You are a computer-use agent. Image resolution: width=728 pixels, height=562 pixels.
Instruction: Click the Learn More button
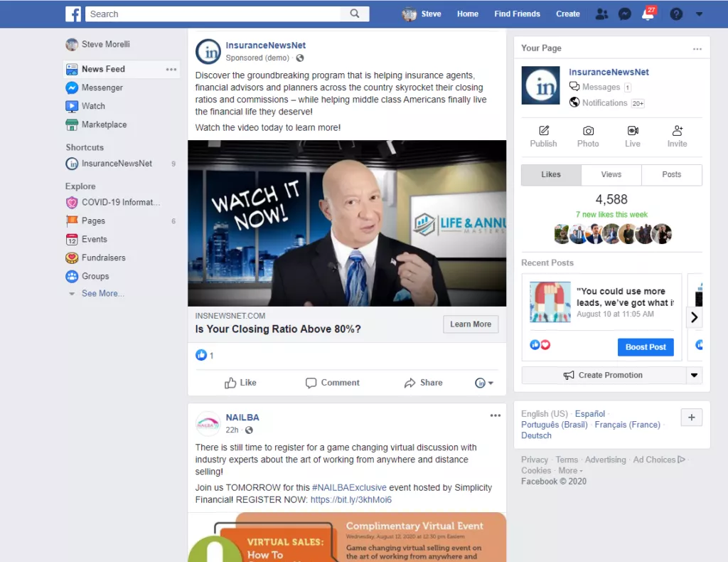(471, 324)
